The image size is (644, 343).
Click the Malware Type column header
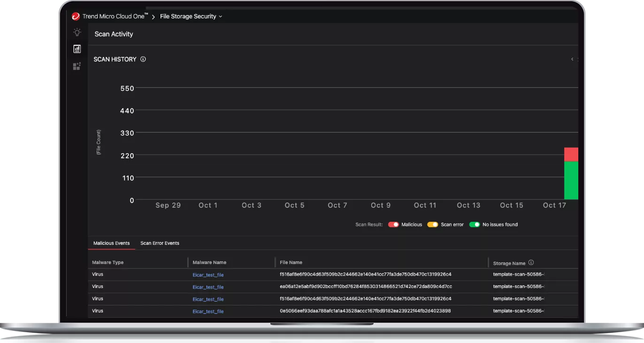(x=108, y=263)
